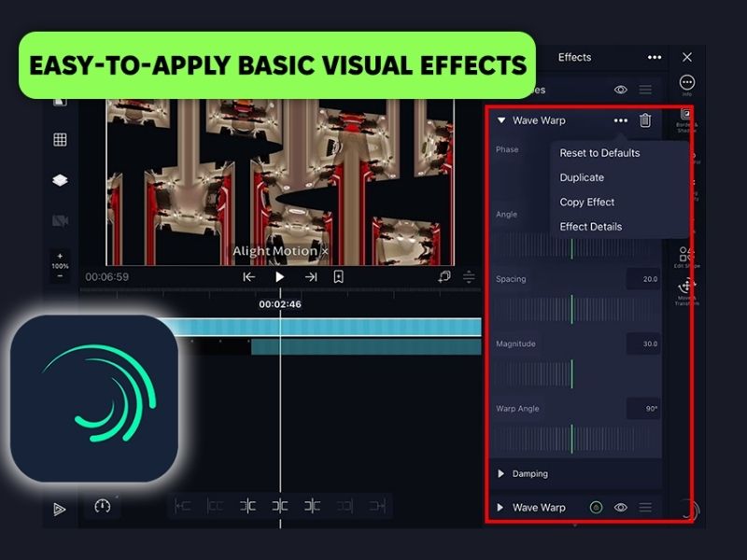Click the trim-to-start icon with left arrow
Screen dimensions: 747x560
pyautogui.click(x=182, y=506)
